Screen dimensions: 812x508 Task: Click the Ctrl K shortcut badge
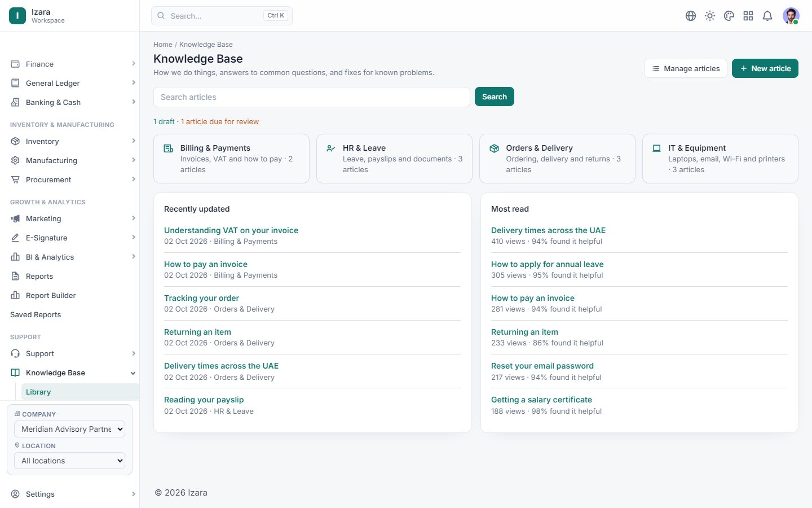pos(276,16)
